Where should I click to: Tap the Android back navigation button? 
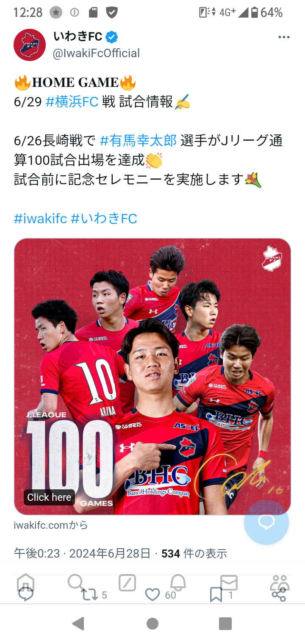coord(78,624)
